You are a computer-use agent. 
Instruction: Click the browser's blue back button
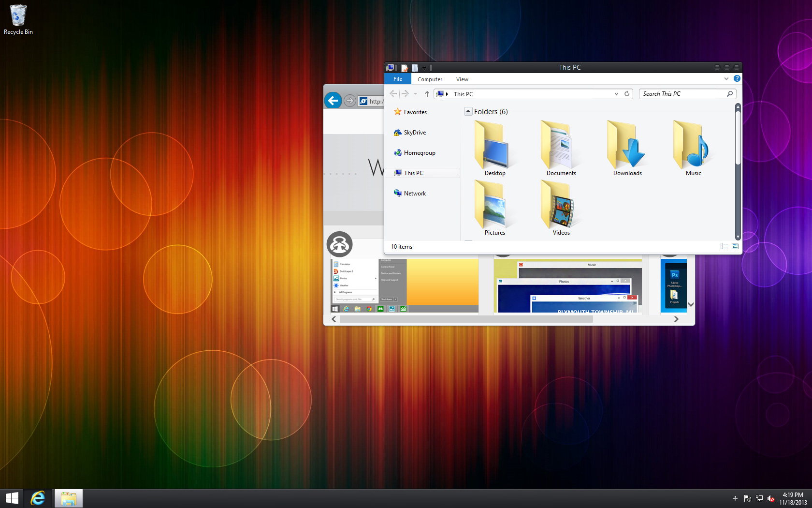tap(333, 101)
